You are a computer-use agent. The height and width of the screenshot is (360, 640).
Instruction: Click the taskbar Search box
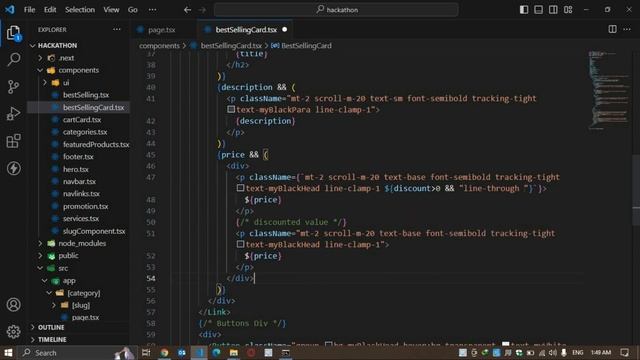click(77, 353)
